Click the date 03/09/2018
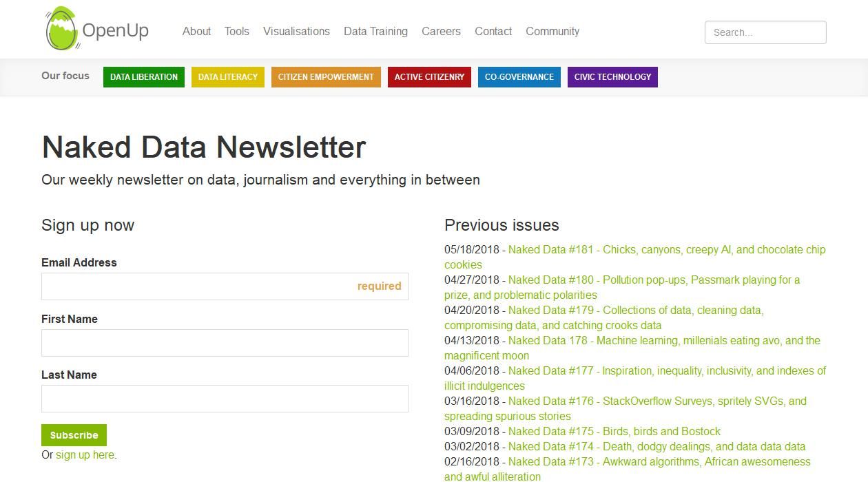The height and width of the screenshot is (482, 868). click(x=472, y=432)
